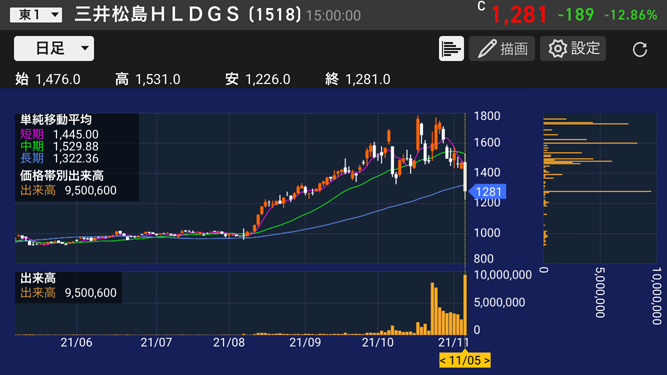Go to previous date on 11/05 marker
Image resolution: width=667 pixels, height=375 pixels.
coord(443,361)
